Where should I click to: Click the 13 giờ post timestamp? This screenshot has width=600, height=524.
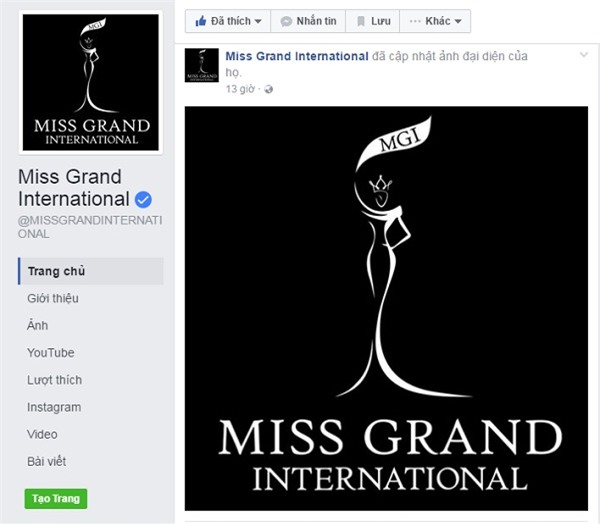[240, 89]
